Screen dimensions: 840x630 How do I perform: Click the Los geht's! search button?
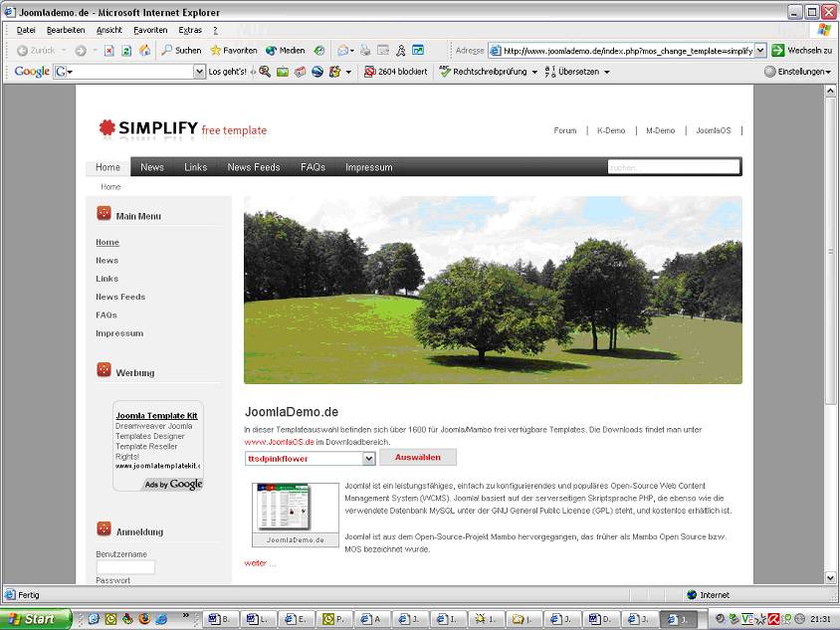click(x=227, y=72)
